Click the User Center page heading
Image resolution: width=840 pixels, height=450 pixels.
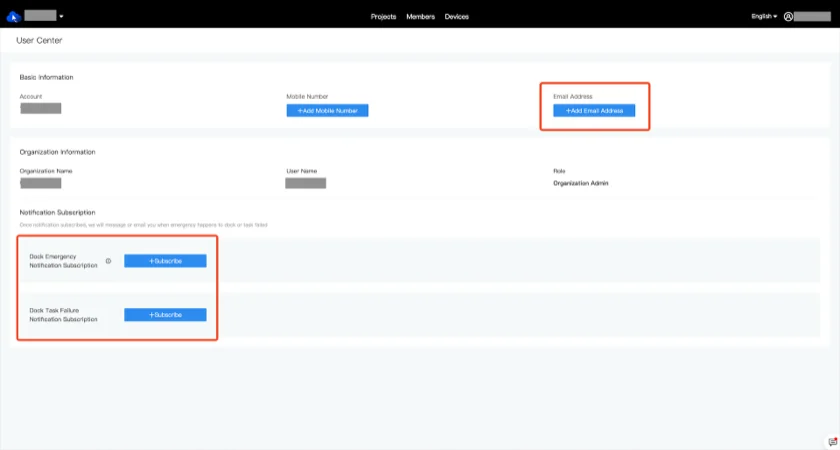click(x=40, y=40)
